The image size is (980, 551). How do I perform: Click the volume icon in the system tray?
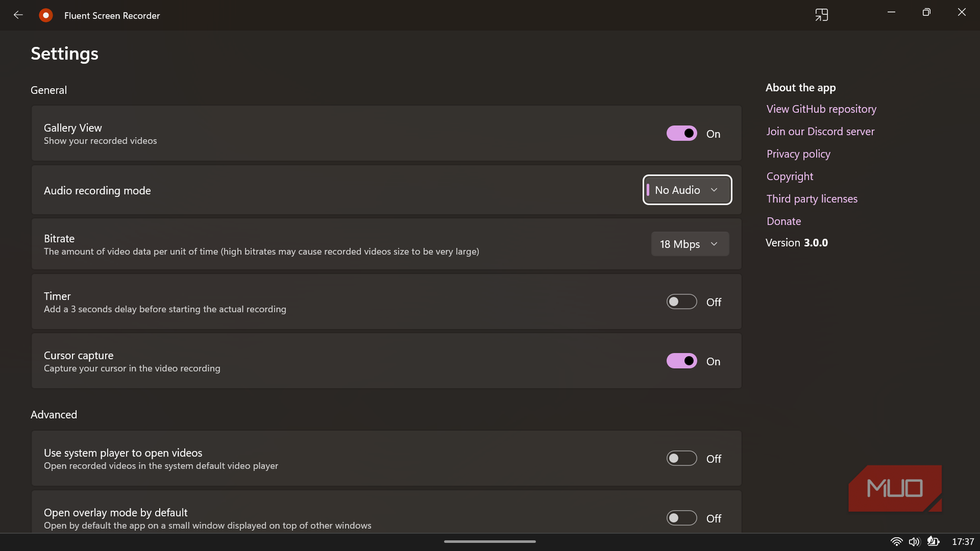915,541
